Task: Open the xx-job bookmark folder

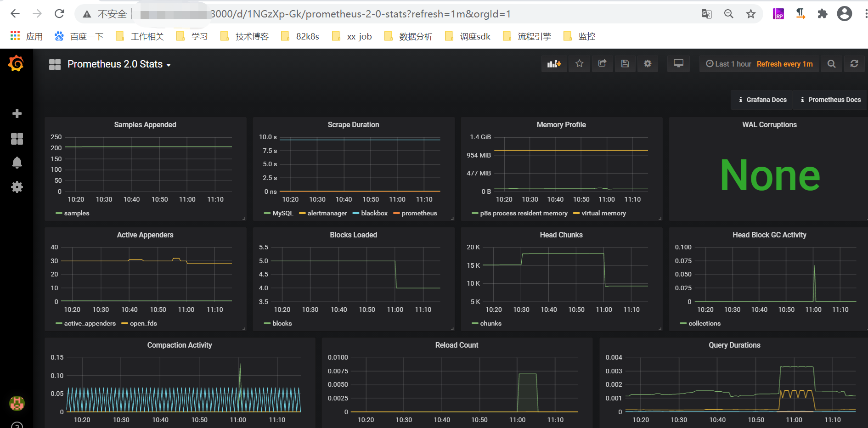Action: (351, 36)
